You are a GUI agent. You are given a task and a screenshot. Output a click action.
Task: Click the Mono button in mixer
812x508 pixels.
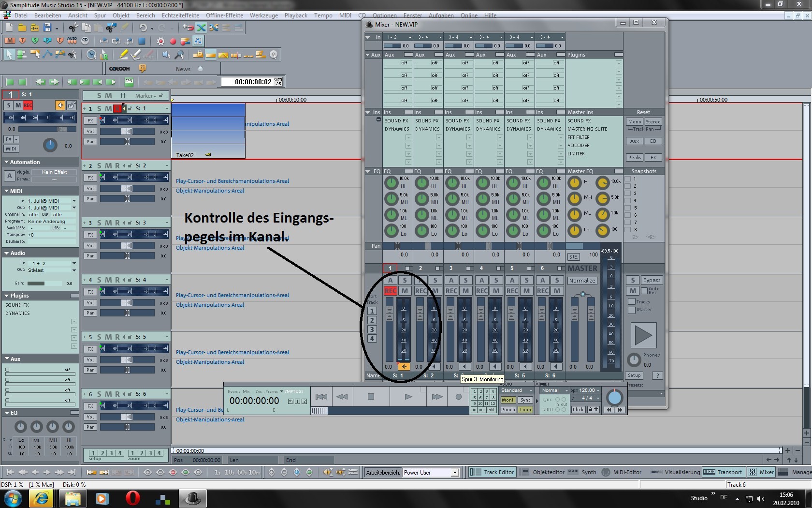pos(635,122)
